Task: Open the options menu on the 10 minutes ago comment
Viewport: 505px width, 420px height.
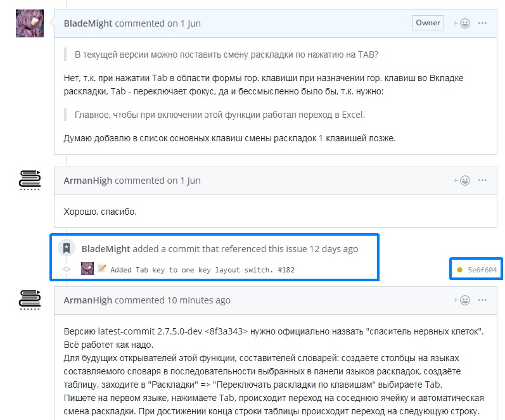Action: click(482, 300)
